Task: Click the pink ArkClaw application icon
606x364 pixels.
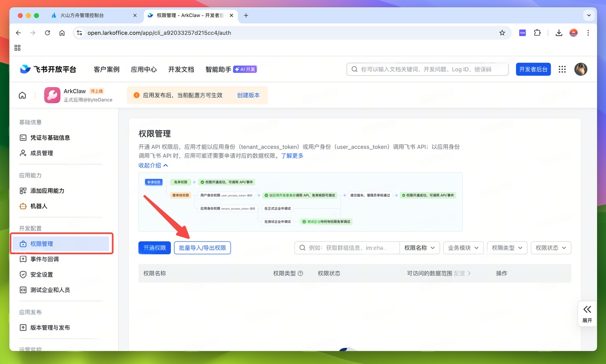Action: coord(52,95)
